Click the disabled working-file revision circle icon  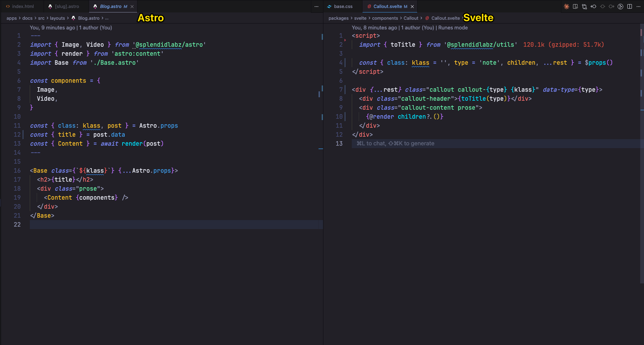pos(602,6)
